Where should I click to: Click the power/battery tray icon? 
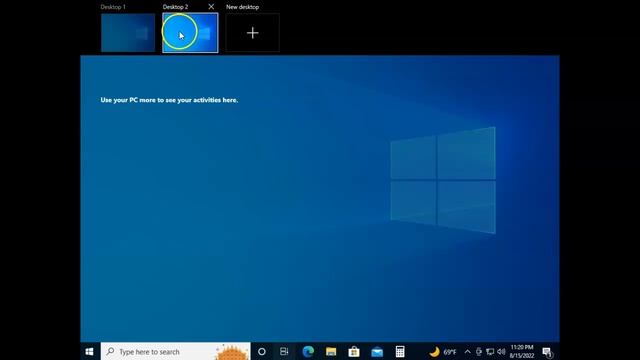click(x=479, y=351)
